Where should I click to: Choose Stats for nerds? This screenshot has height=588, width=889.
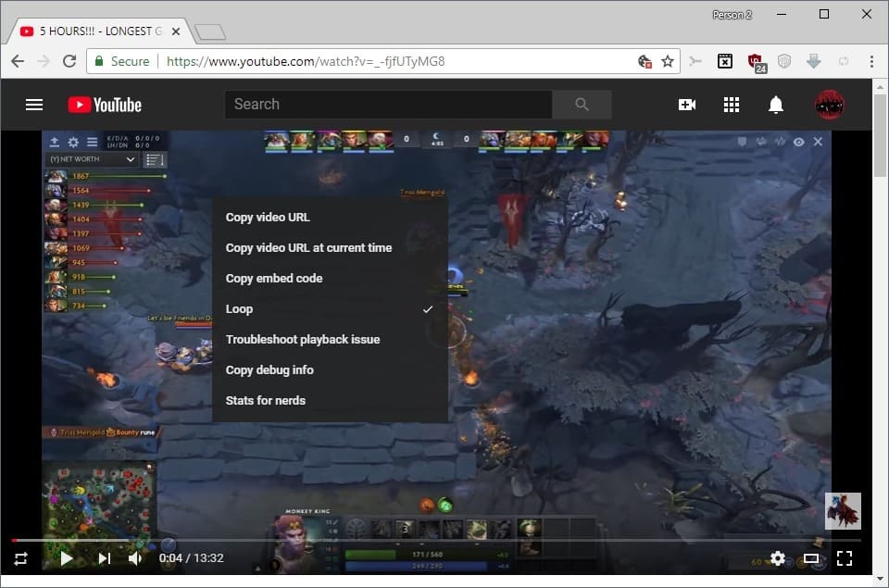click(266, 401)
